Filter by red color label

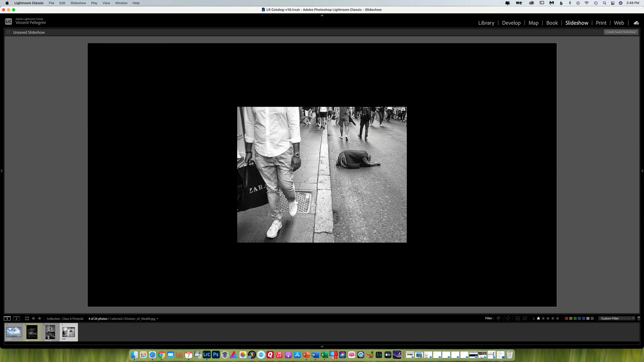(567, 318)
